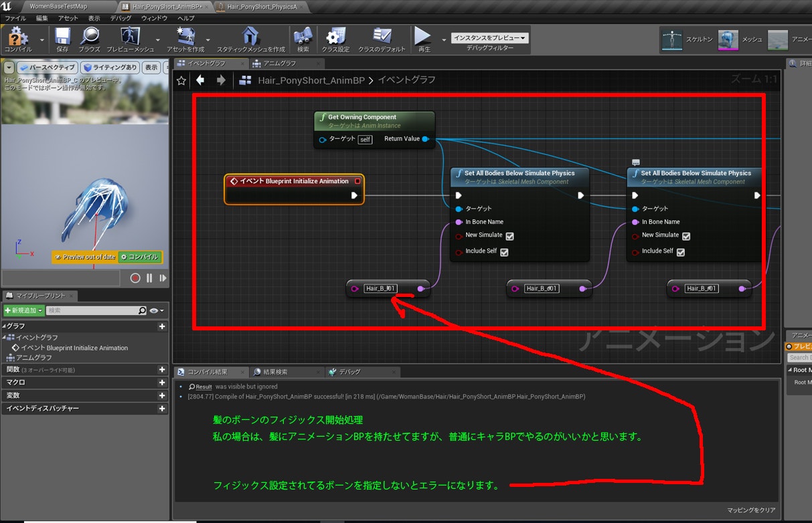812x523 pixels.
Task: Click the pause button under the preview
Action: 149,278
